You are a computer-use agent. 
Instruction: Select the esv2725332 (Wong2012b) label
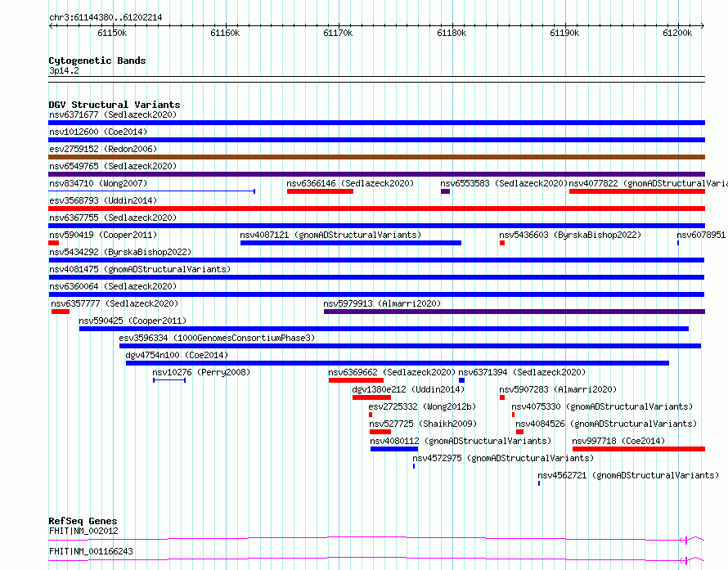coord(422,406)
